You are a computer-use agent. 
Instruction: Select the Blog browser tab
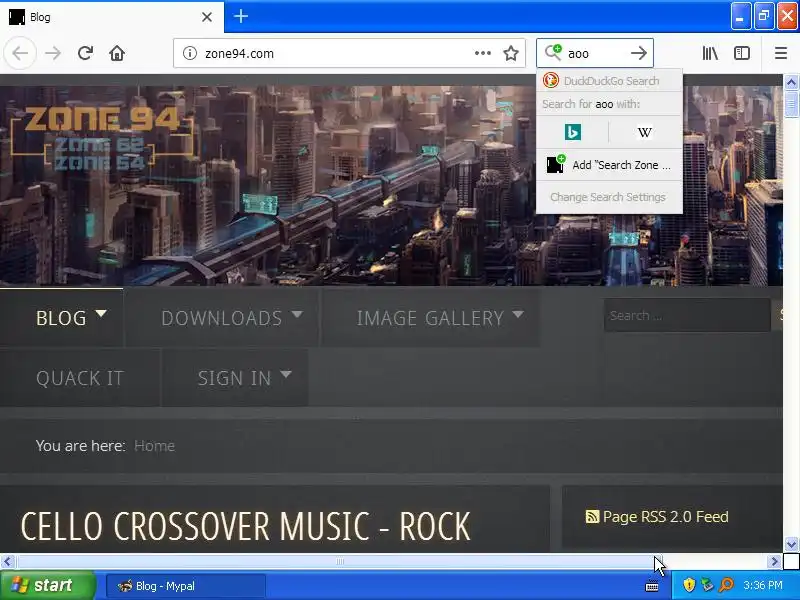tap(111, 17)
